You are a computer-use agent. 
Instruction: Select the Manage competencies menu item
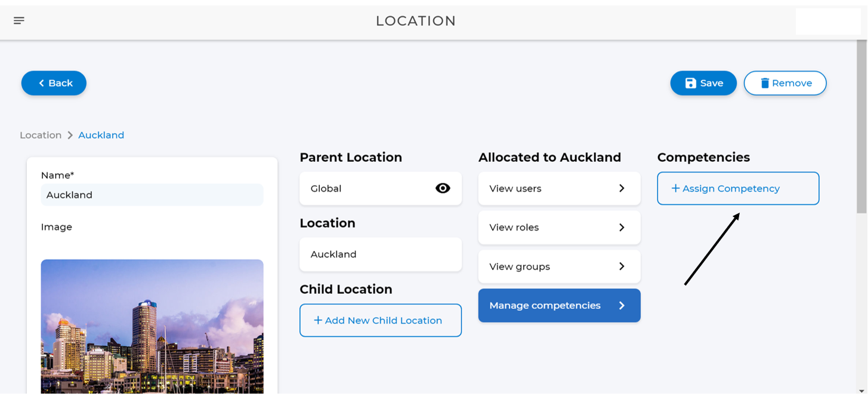coord(545,305)
